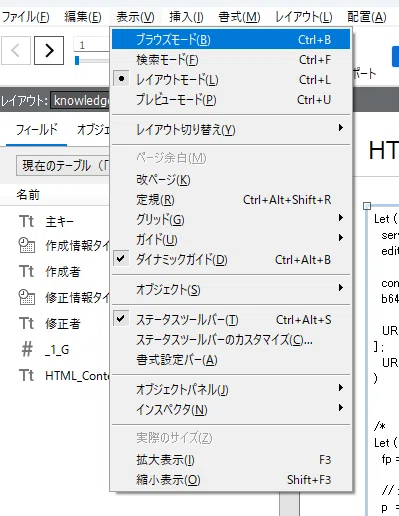Expand the インスペクタ(N) submenu
The image size is (399, 516).
(x=231, y=410)
